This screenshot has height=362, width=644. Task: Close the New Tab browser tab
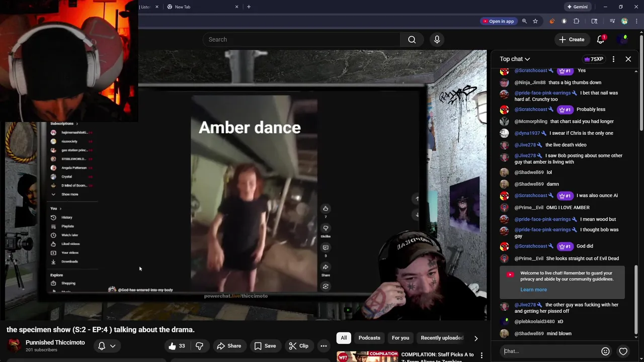pos(237,7)
